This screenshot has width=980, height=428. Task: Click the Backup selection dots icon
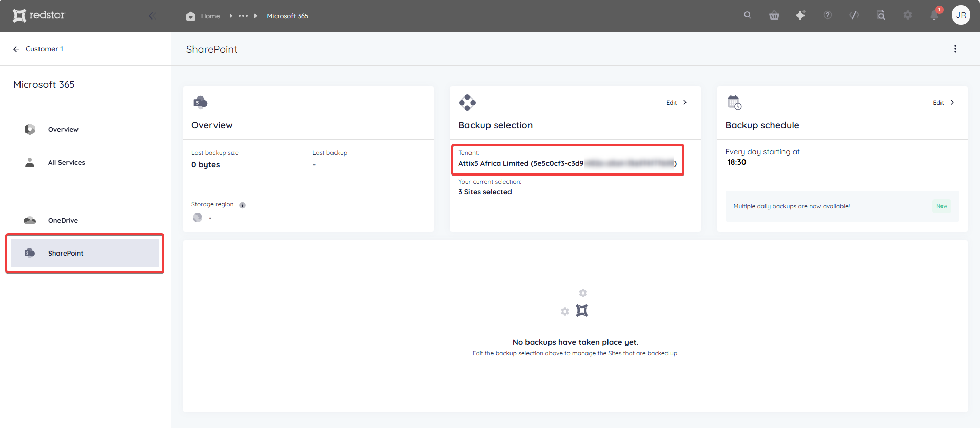point(467,103)
